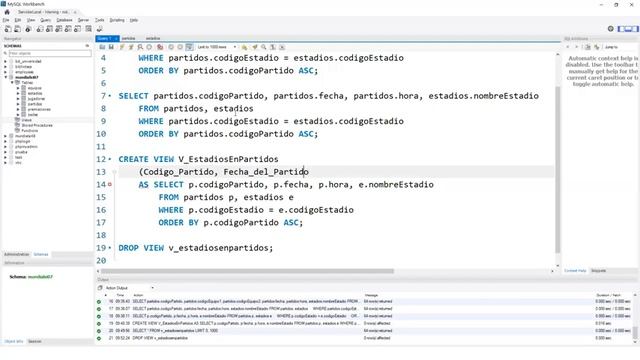Expand the employees schema

(x=5, y=72)
